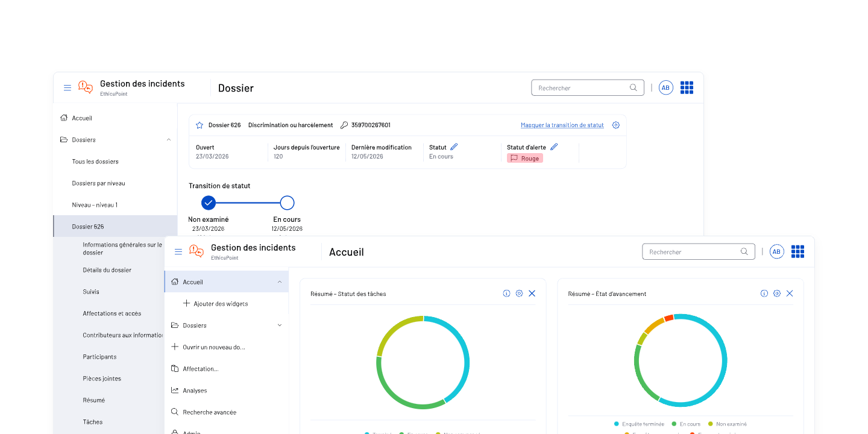The height and width of the screenshot is (434, 868).
Task: Collapse the Dossiers section in left sidebar
Action: point(168,140)
